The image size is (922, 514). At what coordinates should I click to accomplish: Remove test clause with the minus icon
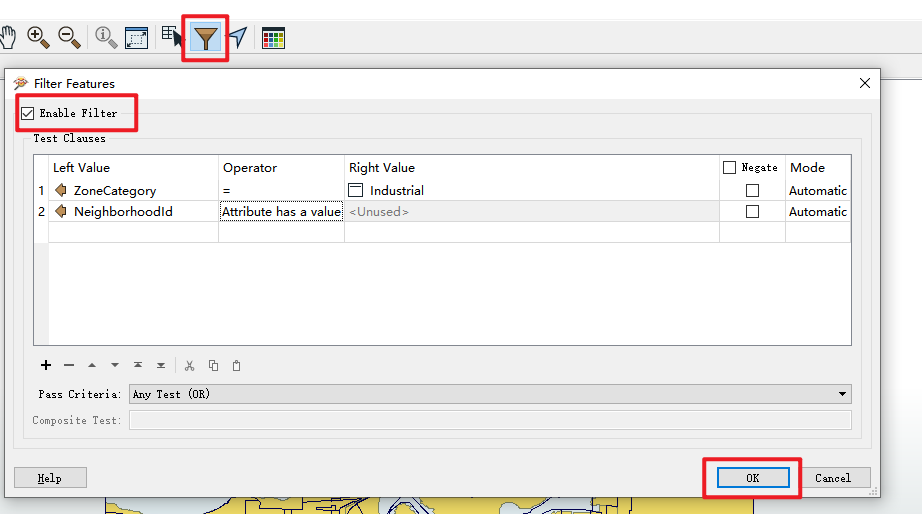tap(69, 366)
